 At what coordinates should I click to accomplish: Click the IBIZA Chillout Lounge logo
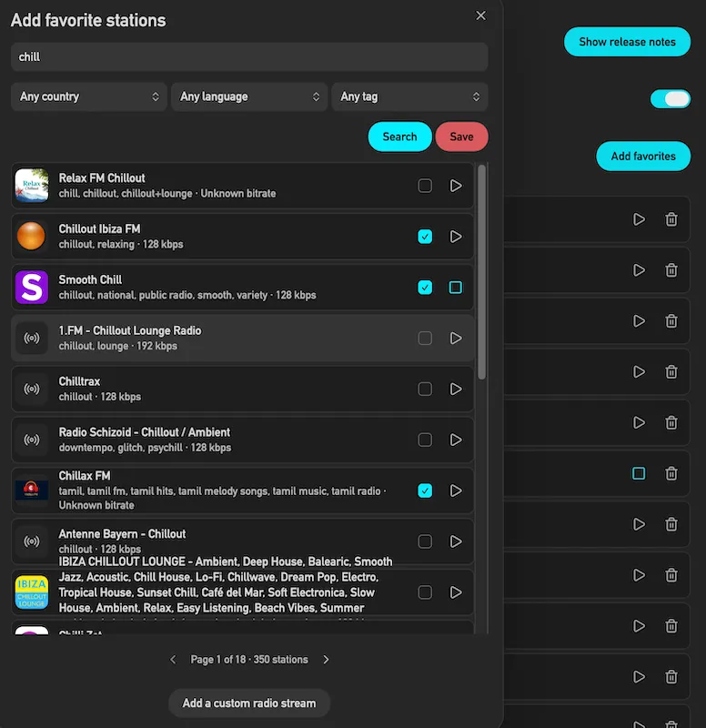point(32,592)
